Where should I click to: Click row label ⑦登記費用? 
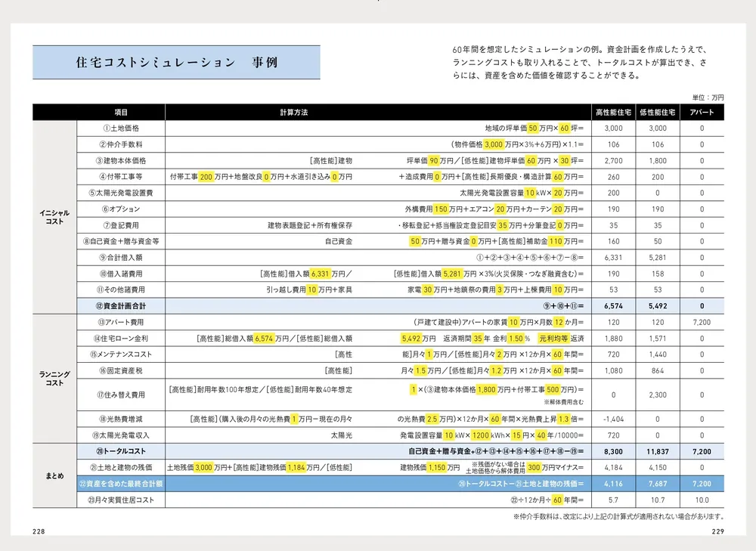(x=121, y=225)
